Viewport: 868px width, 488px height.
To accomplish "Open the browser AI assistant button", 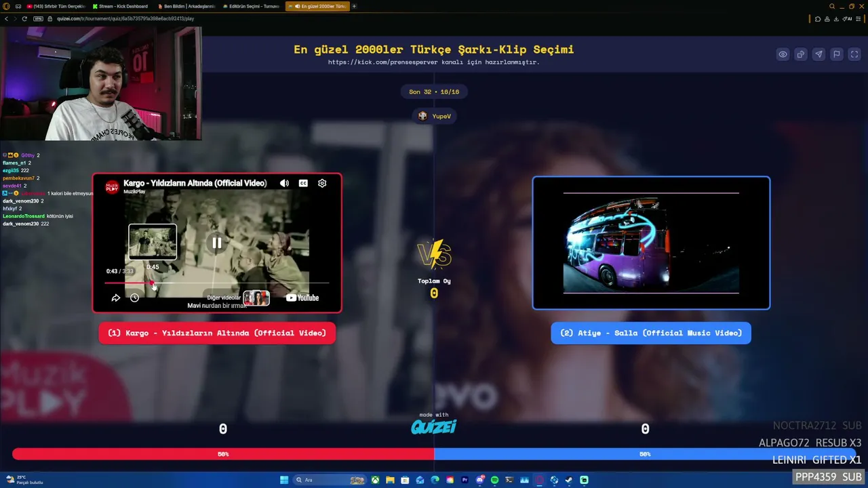I will (848, 18).
